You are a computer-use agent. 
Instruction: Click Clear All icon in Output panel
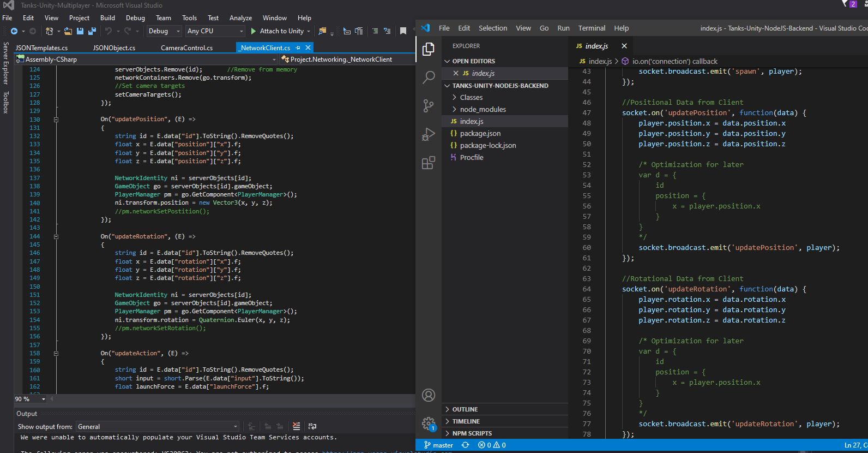point(296,426)
